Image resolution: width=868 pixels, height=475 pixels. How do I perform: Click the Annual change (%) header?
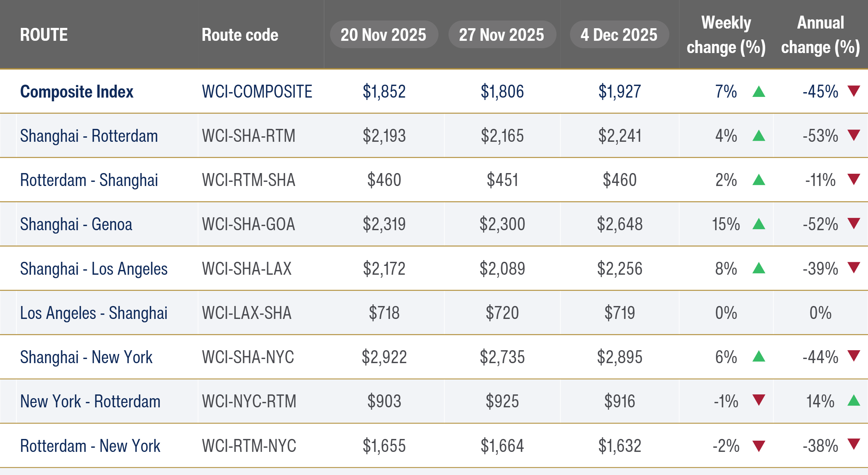pyautogui.click(x=820, y=35)
